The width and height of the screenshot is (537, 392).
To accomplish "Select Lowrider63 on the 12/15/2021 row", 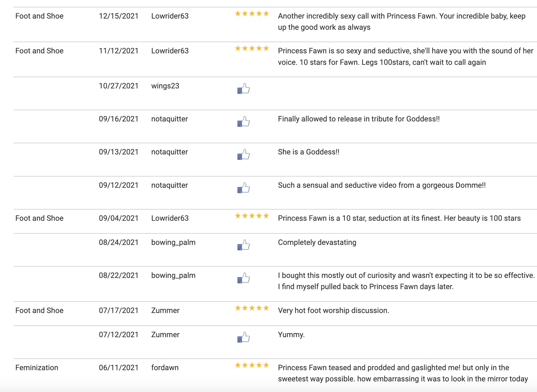I will click(x=170, y=16).
